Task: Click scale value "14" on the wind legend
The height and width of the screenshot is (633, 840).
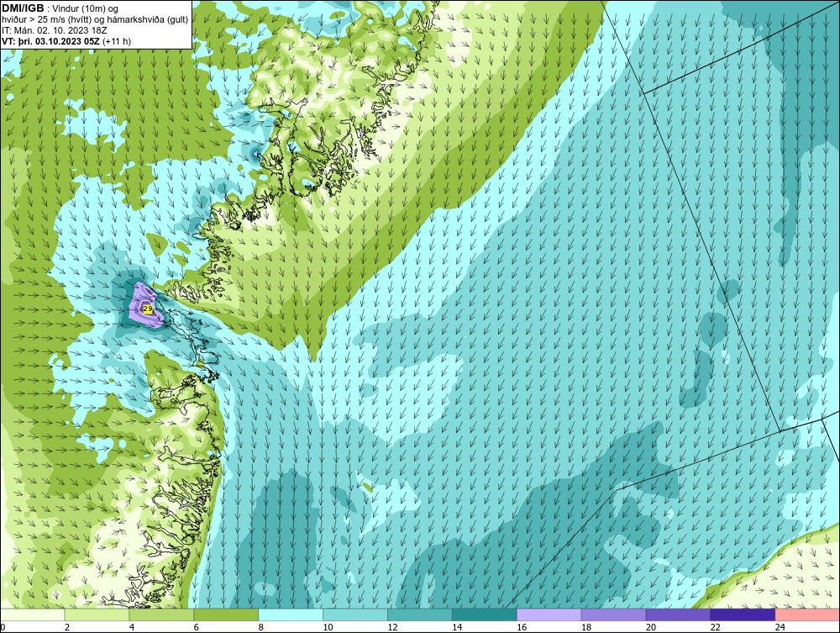Action: tap(457, 627)
